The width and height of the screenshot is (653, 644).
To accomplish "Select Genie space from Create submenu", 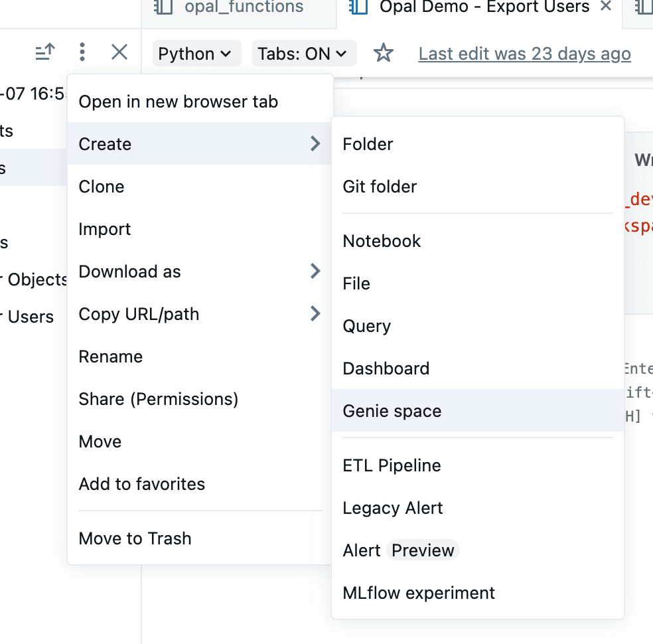I will 392,411.
